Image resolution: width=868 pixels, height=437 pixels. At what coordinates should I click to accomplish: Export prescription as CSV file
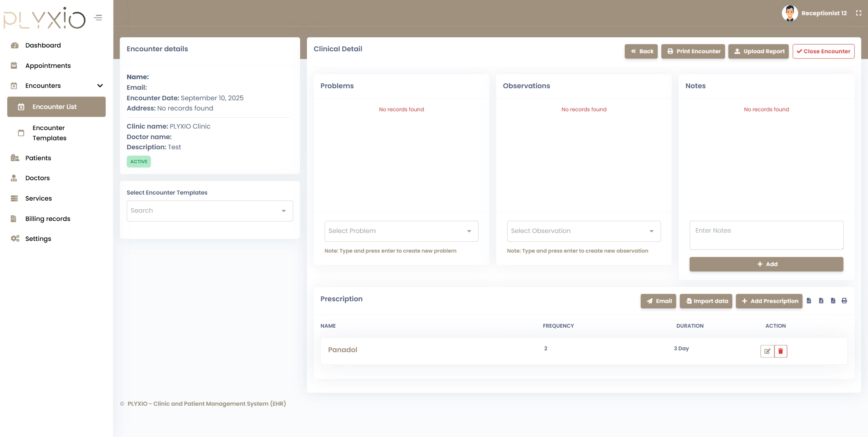[x=809, y=301]
